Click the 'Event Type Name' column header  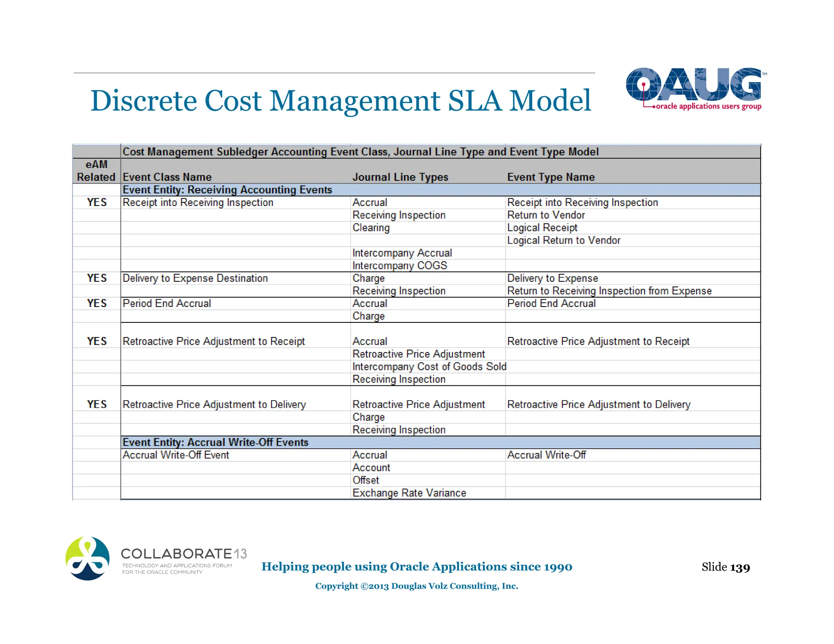(x=551, y=177)
